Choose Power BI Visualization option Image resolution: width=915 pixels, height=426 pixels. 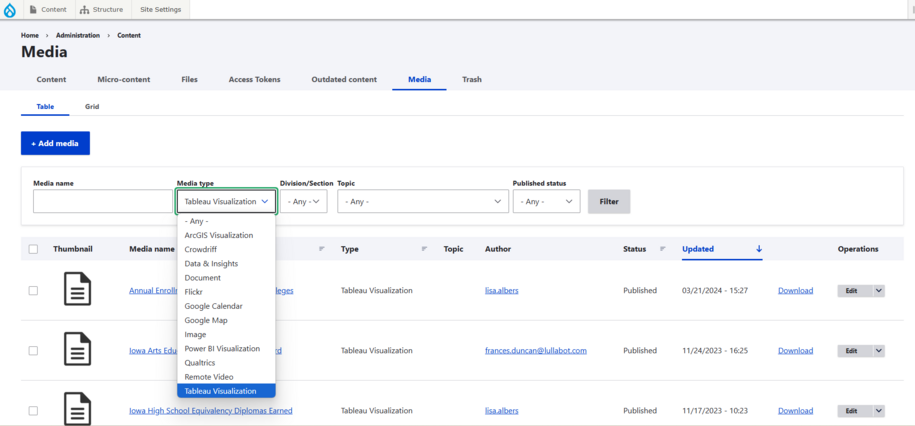pos(226,348)
